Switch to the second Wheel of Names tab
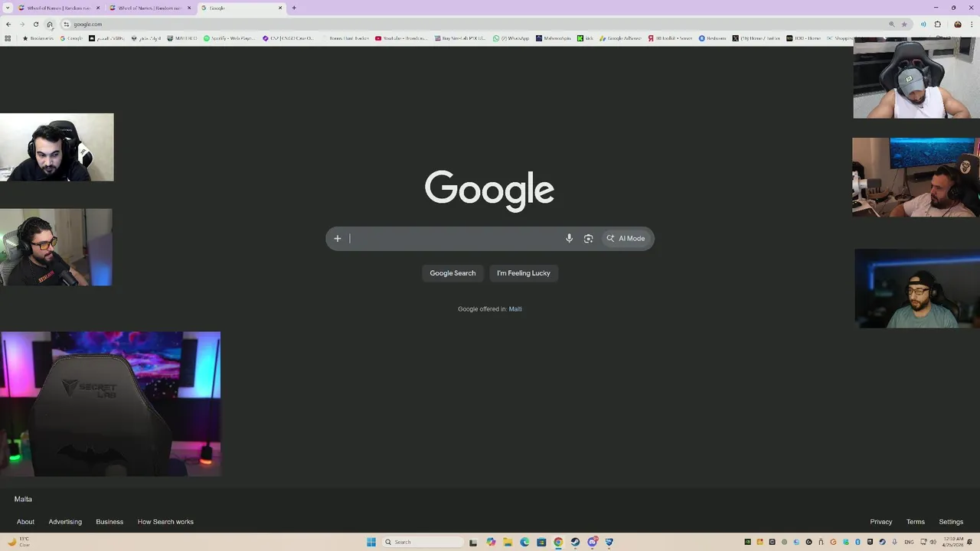The height and width of the screenshot is (551, 980). pyautogui.click(x=150, y=8)
